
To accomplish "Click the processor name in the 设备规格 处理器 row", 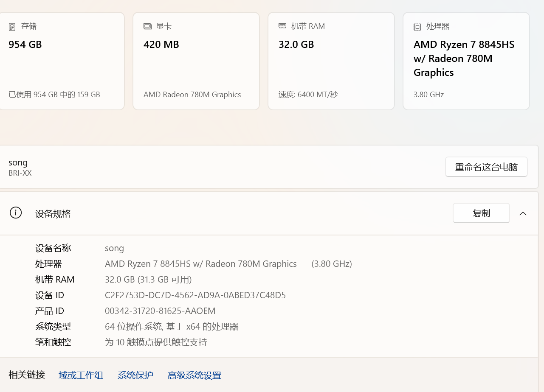I will (201, 264).
